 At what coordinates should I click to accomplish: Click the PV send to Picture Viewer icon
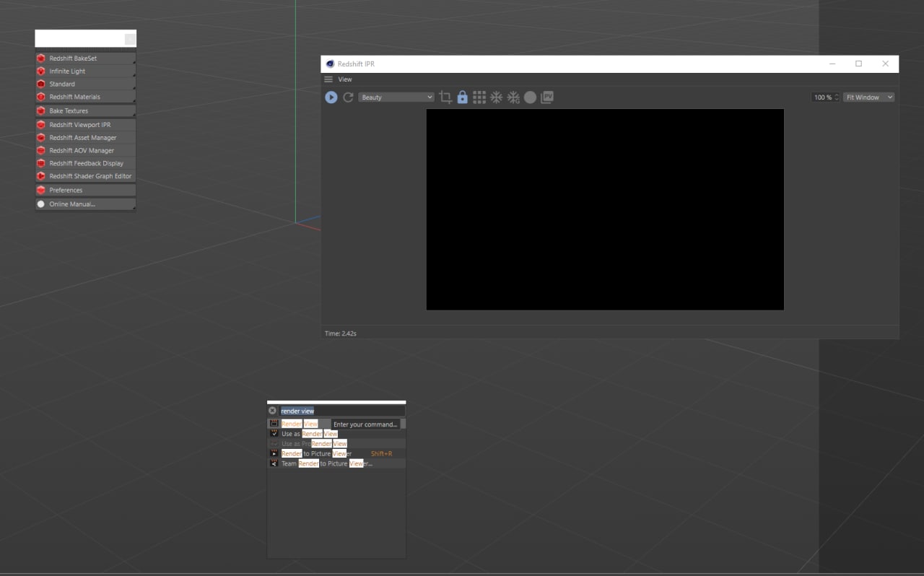tap(547, 97)
